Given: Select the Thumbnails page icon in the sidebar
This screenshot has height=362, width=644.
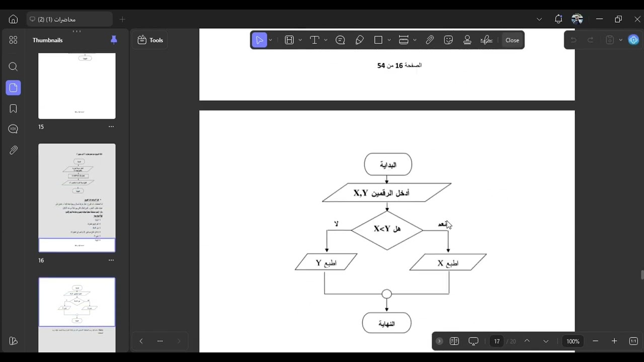Looking at the screenshot, I should coord(13,88).
